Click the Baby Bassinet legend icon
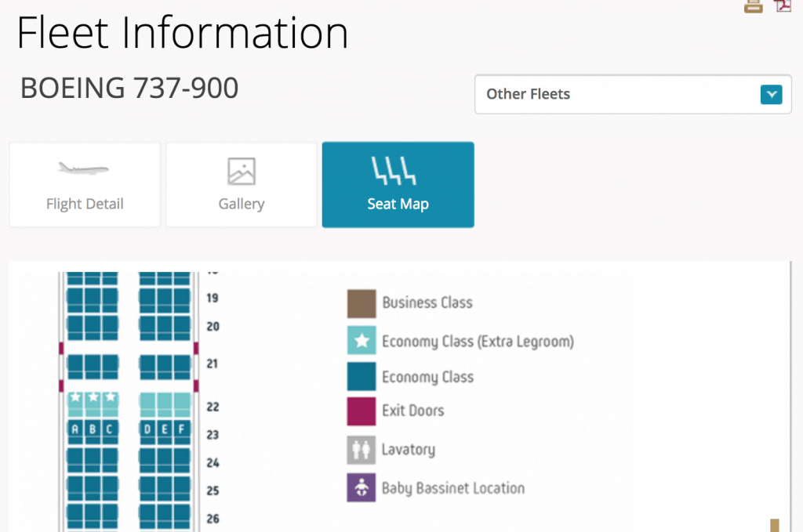Image resolution: width=803 pixels, height=532 pixels. [362, 488]
